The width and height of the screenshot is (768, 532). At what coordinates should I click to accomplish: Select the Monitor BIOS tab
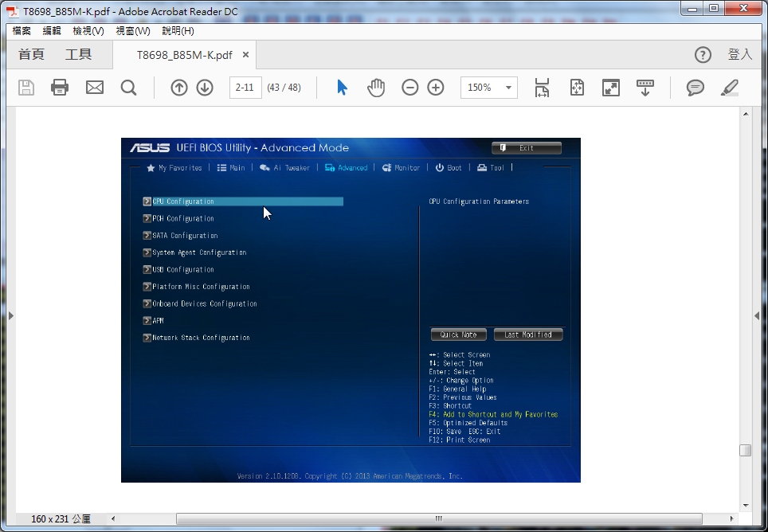coord(402,168)
